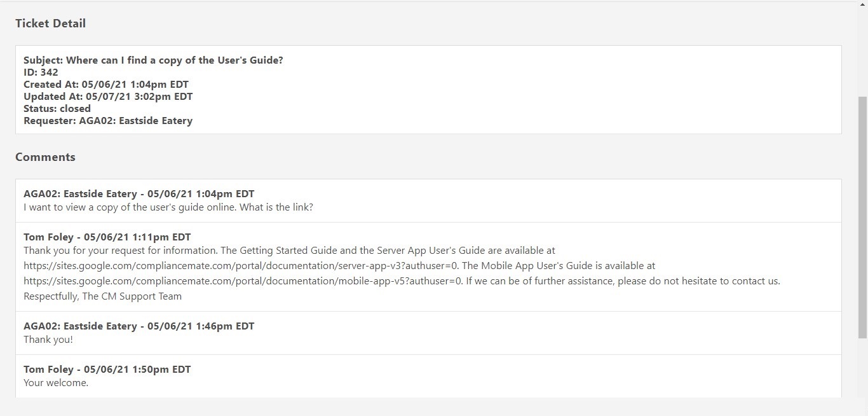Select the Updated At timestamp
This screenshot has height=416, width=868.
(x=108, y=96)
